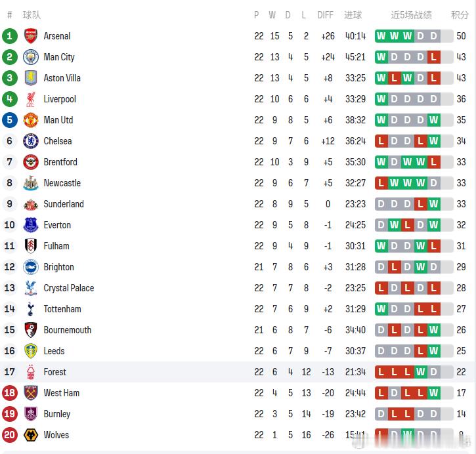
Task: Click the Tottenham club crest
Action: [x=31, y=309]
